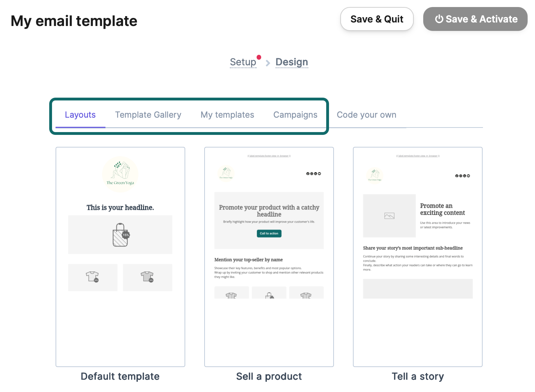Click the YouTube icon in Tell a story
The height and width of the screenshot is (392, 535).
[x=468, y=176]
